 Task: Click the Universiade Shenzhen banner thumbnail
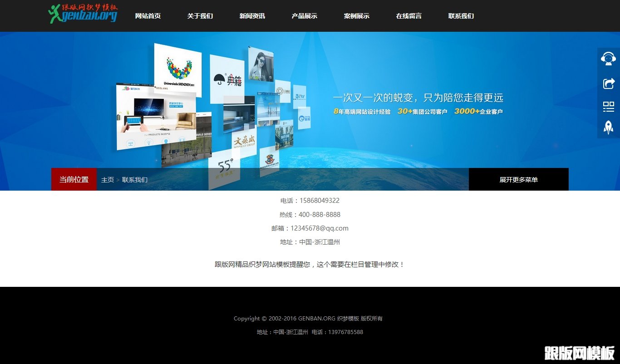[177, 70]
